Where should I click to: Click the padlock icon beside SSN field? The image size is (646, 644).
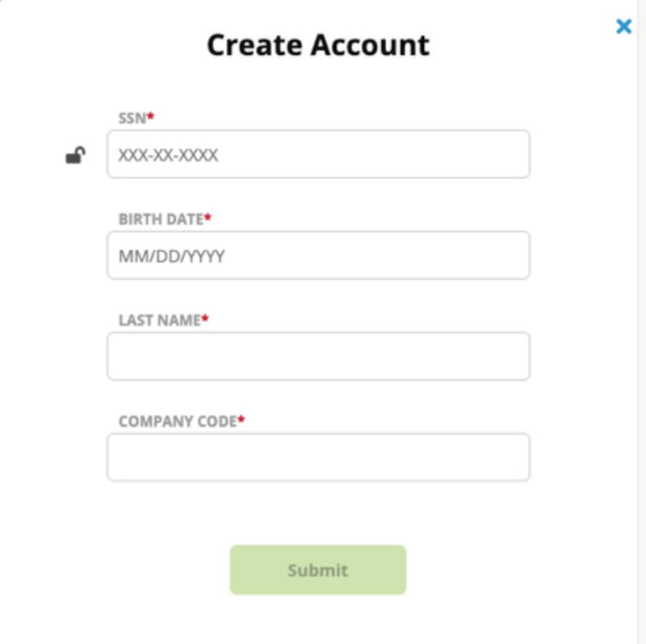point(74,154)
